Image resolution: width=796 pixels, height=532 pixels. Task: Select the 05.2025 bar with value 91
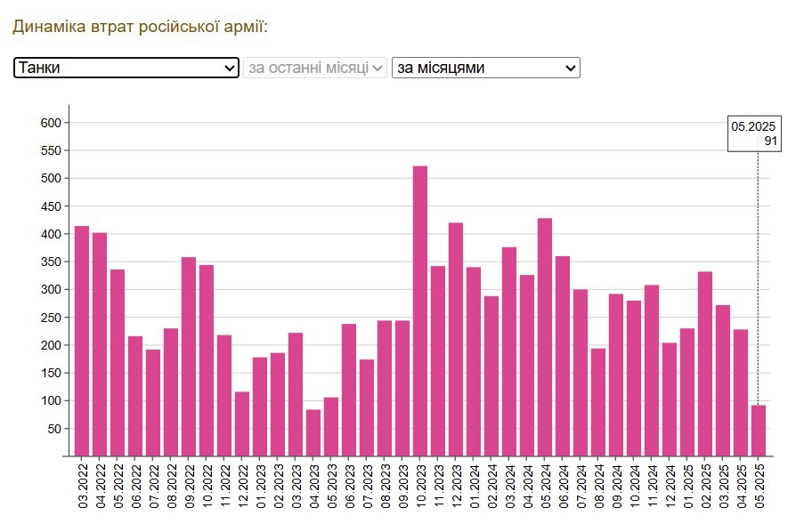point(759,431)
